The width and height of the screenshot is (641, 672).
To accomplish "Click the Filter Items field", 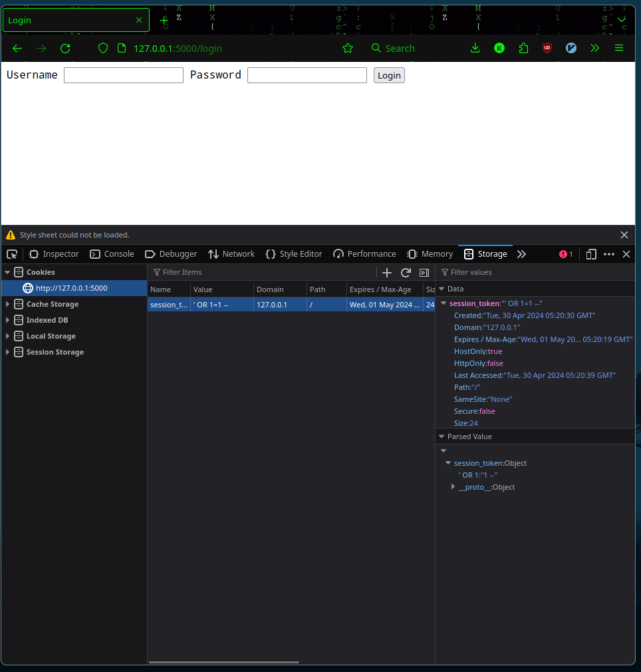I will tap(262, 273).
